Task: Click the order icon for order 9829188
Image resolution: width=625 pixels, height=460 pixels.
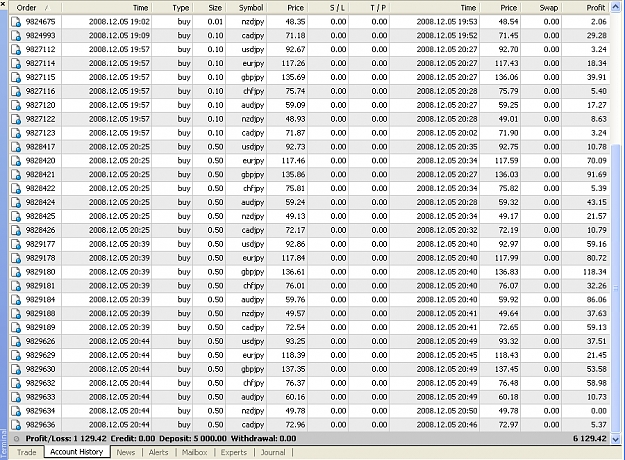Action: [x=16, y=314]
